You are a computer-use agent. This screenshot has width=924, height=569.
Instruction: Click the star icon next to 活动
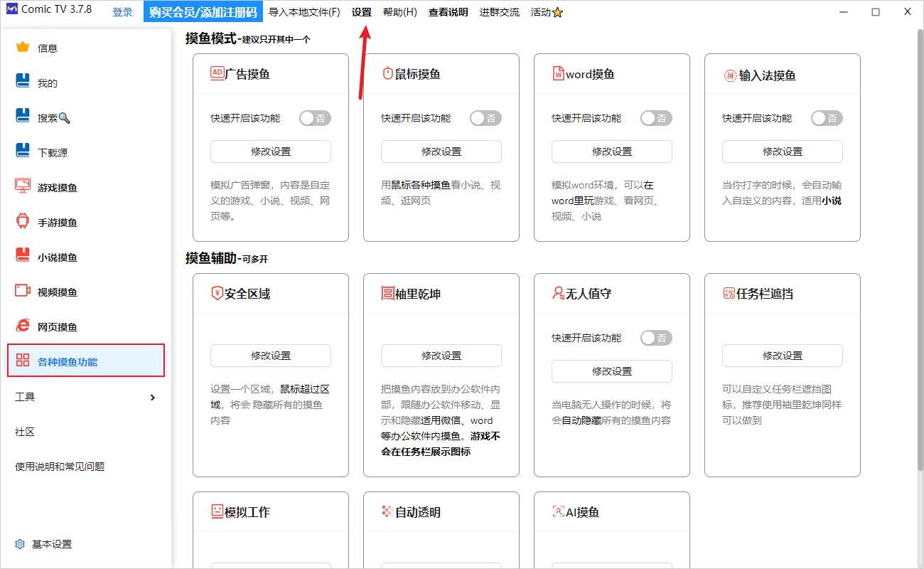point(558,13)
